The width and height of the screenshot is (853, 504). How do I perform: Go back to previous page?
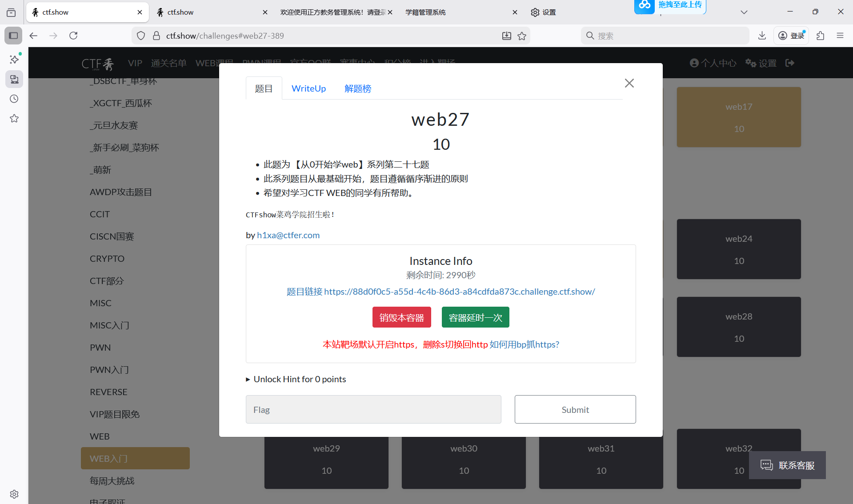click(33, 36)
